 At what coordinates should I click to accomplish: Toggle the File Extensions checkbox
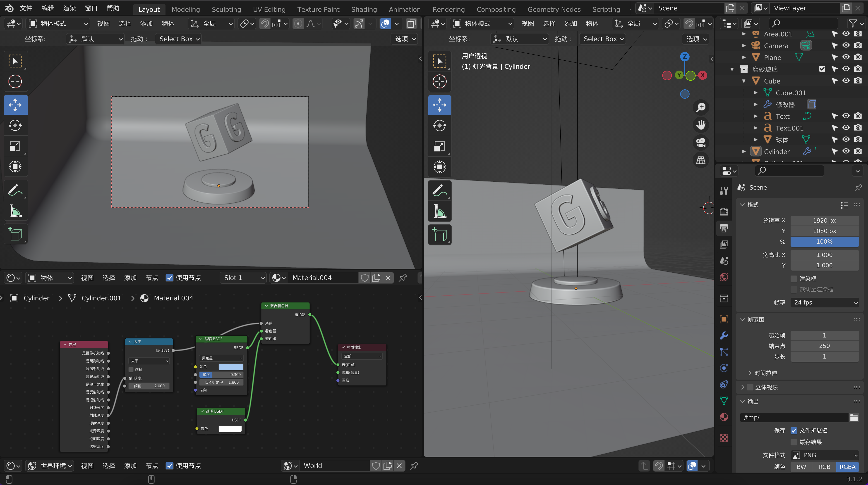(794, 431)
